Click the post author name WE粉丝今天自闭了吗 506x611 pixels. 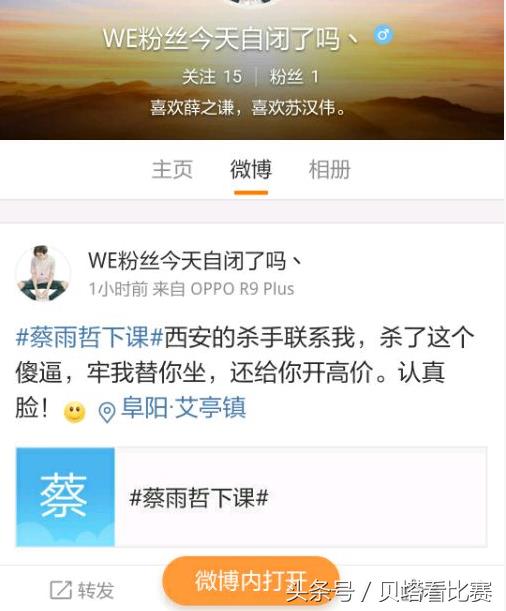pos(195,260)
